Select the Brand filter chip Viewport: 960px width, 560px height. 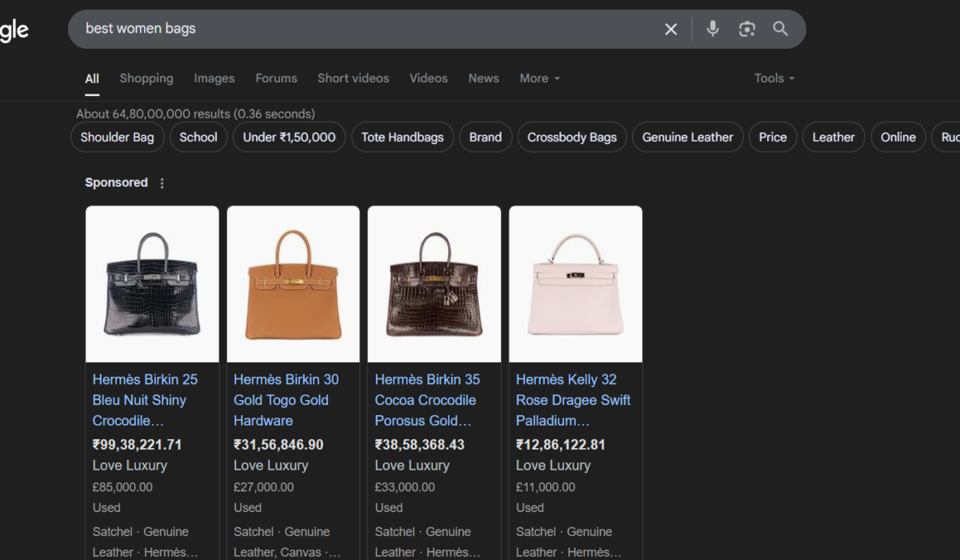pos(486,137)
